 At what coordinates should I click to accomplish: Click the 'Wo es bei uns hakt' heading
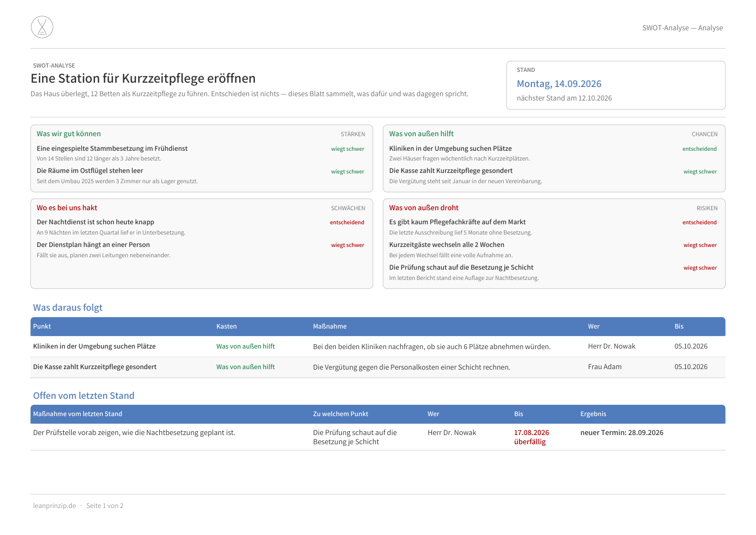pos(67,208)
